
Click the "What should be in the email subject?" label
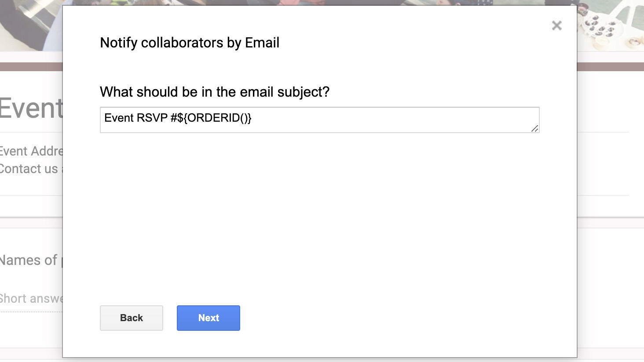(x=215, y=92)
